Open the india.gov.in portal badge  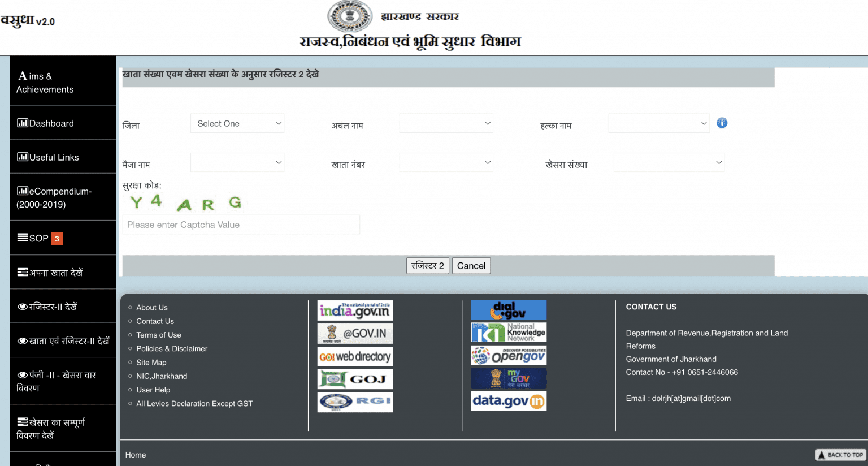pyautogui.click(x=355, y=310)
